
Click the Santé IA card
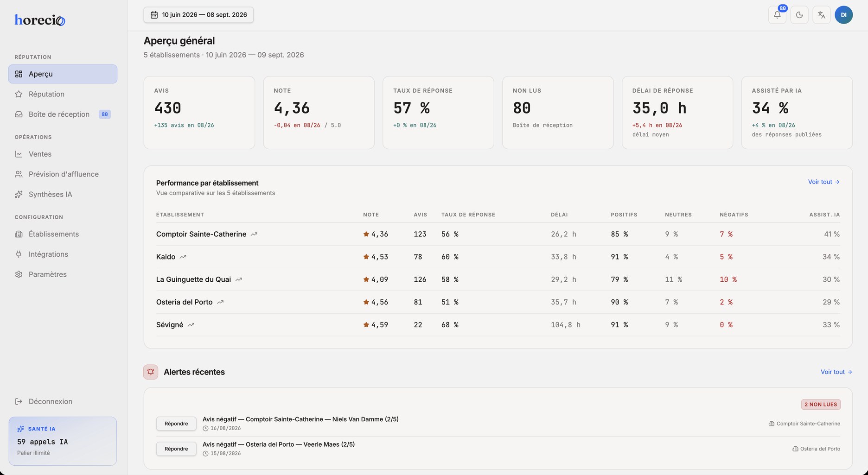[x=63, y=441]
